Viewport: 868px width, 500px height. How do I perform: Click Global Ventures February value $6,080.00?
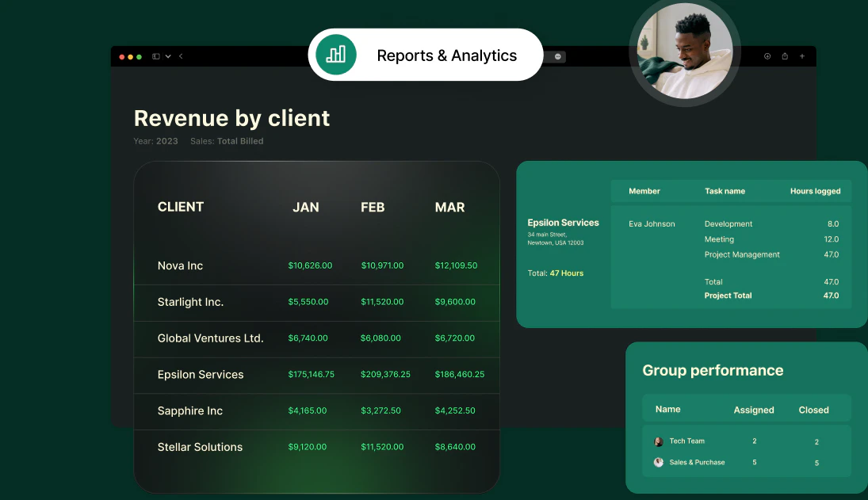tap(380, 338)
